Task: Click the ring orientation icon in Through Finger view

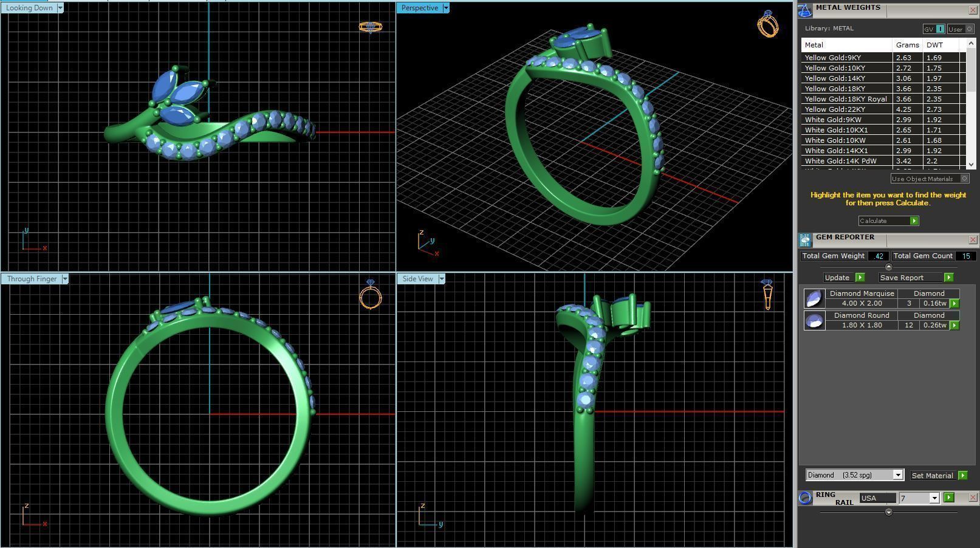Action: tap(371, 295)
